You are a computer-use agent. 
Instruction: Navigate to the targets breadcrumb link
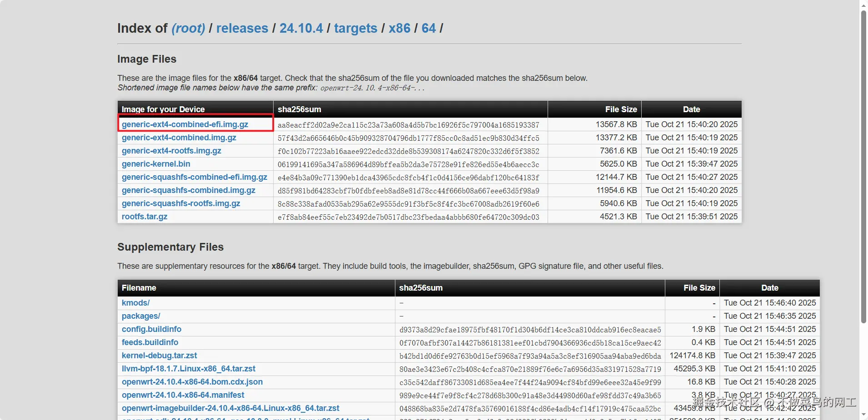tap(356, 28)
